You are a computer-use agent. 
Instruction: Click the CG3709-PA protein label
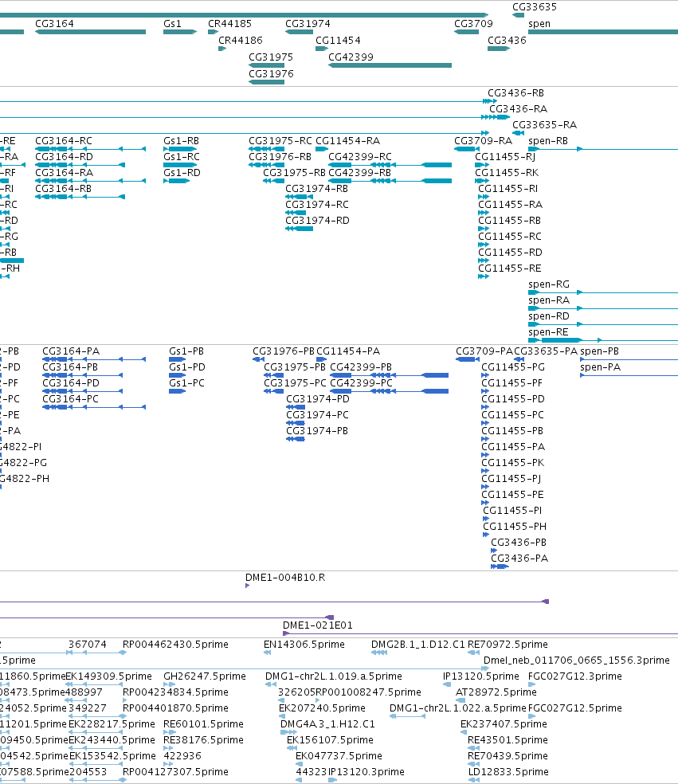coord(484,351)
